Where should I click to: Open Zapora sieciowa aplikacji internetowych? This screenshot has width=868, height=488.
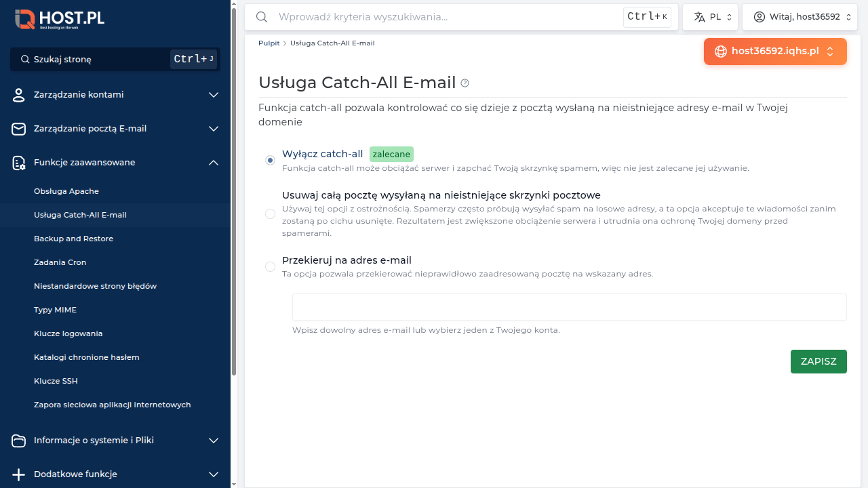[112, 405]
